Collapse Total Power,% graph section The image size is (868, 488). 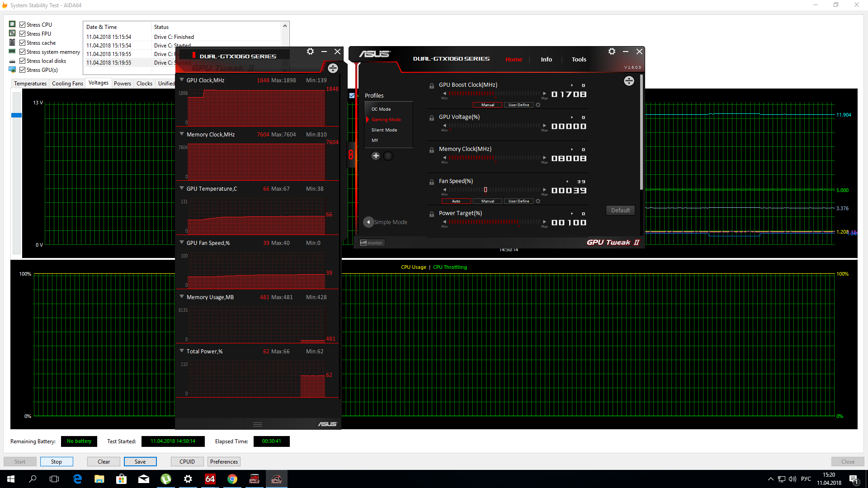(x=182, y=351)
